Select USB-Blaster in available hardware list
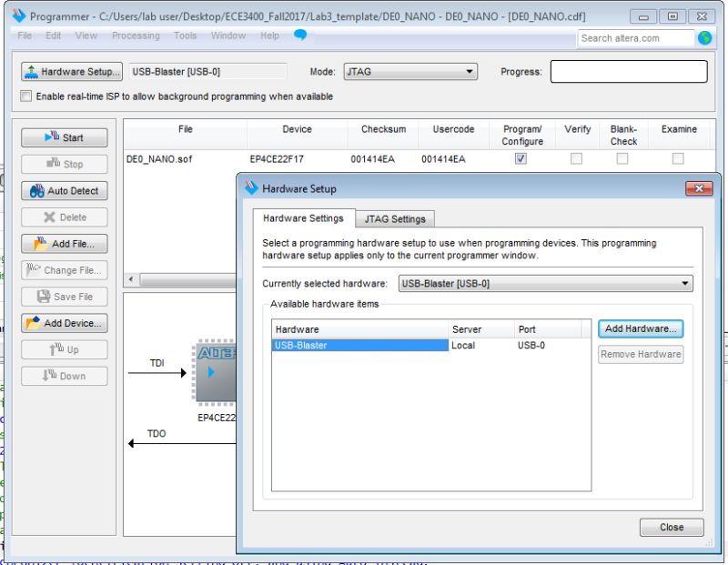The height and width of the screenshot is (565, 728). coord(359,345)
